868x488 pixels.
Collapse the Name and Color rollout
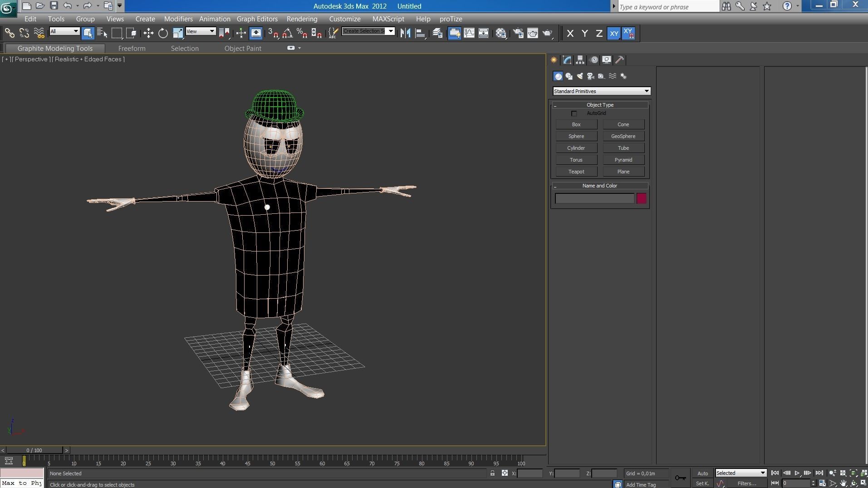600,186
